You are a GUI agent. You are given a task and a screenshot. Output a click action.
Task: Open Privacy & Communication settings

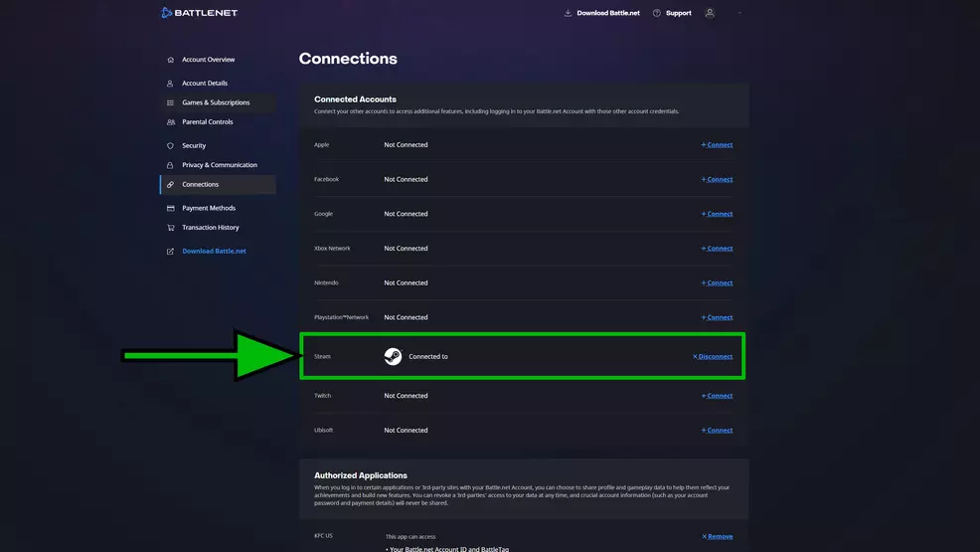220,165
